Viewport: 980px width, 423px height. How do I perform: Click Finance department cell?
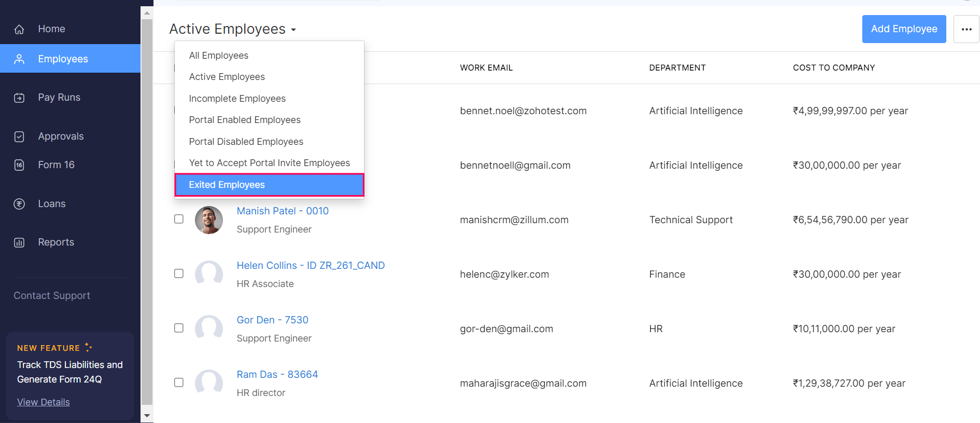point(667,275)
